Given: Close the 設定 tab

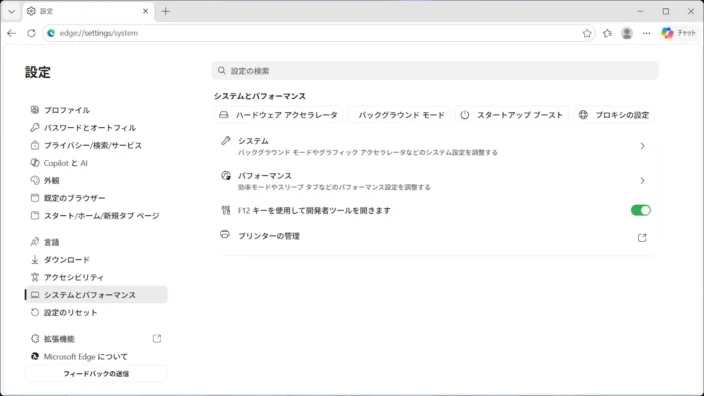Looking at the screenshot, I should [145, 11].
